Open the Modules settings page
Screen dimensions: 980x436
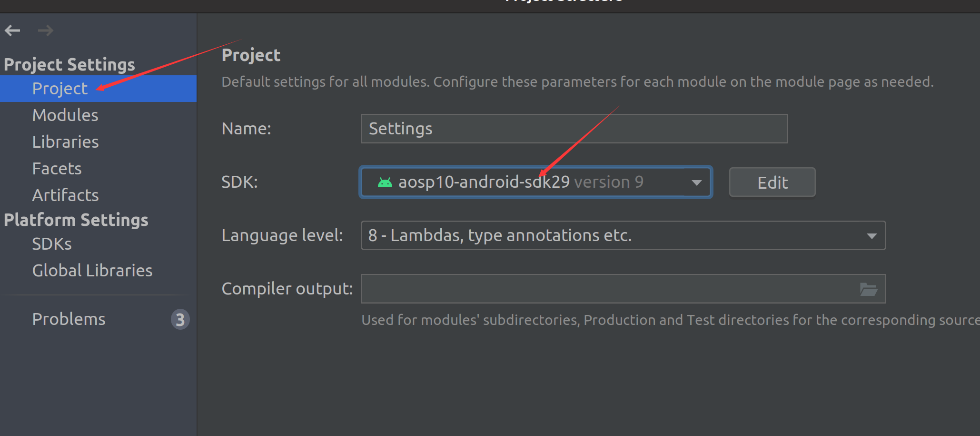pyautogui.click(x=65, y=115)
